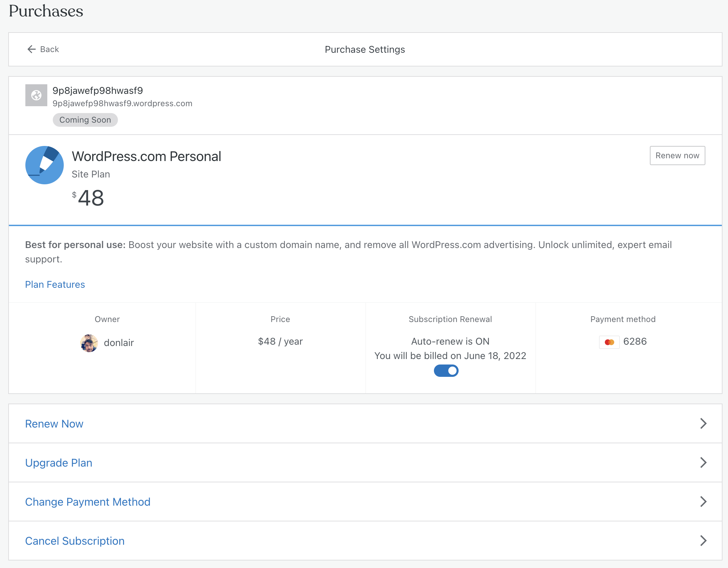Open Cancel Subscription via its chevron
This screenshot has width=728, height=568.
[x=703, y=541]
